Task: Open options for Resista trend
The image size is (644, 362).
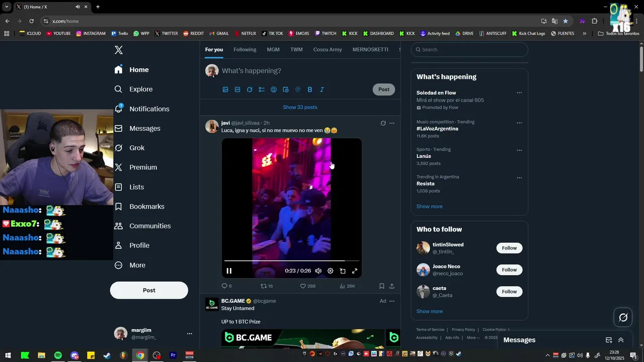Action: (x=519, y=177)
